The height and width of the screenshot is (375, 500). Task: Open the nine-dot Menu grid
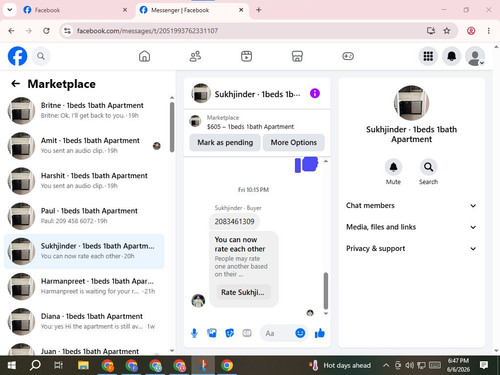pos(428,56)
